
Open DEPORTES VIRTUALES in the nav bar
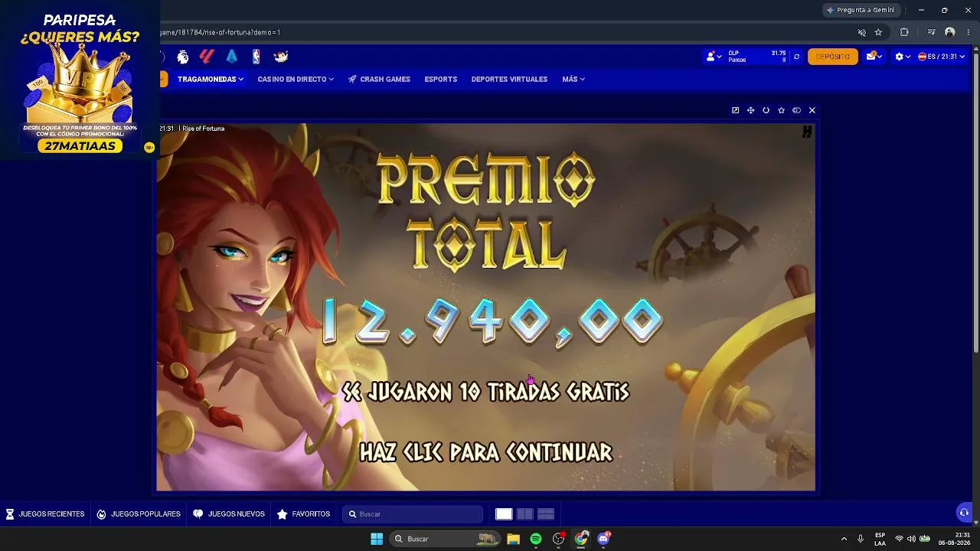(x=509, y=79)
